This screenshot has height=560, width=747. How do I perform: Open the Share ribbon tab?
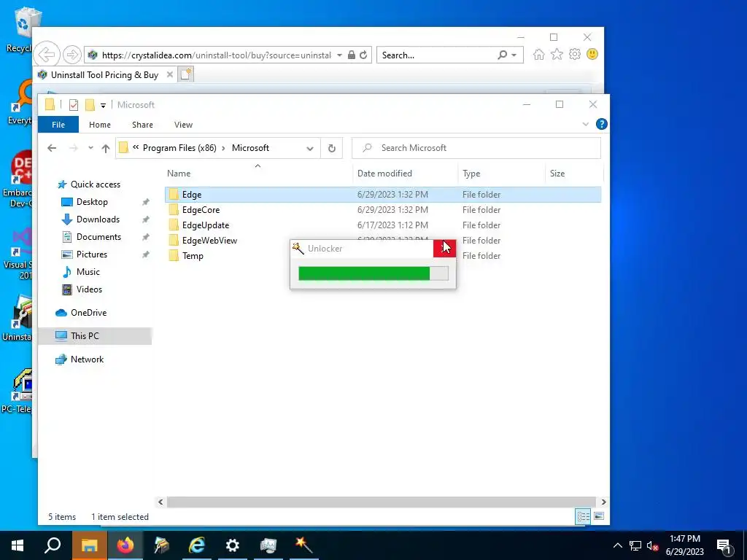pos(142,125)
